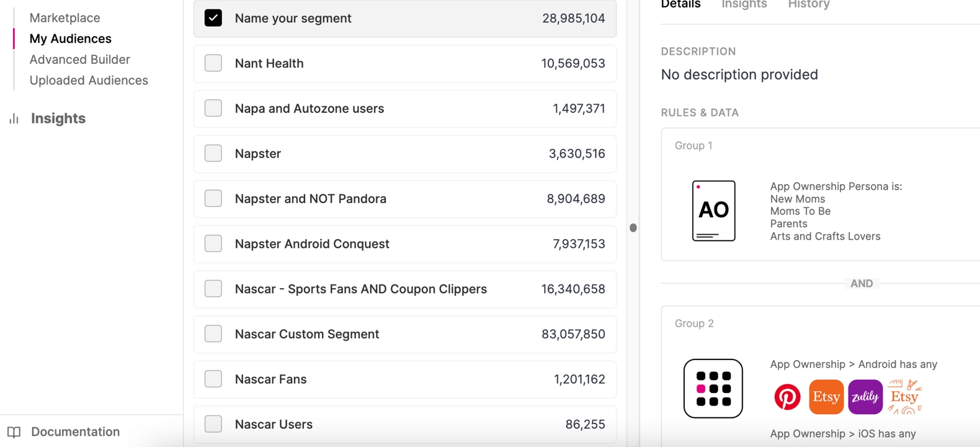
Task: Go to Advanced Builder
Action: [79, 60]
